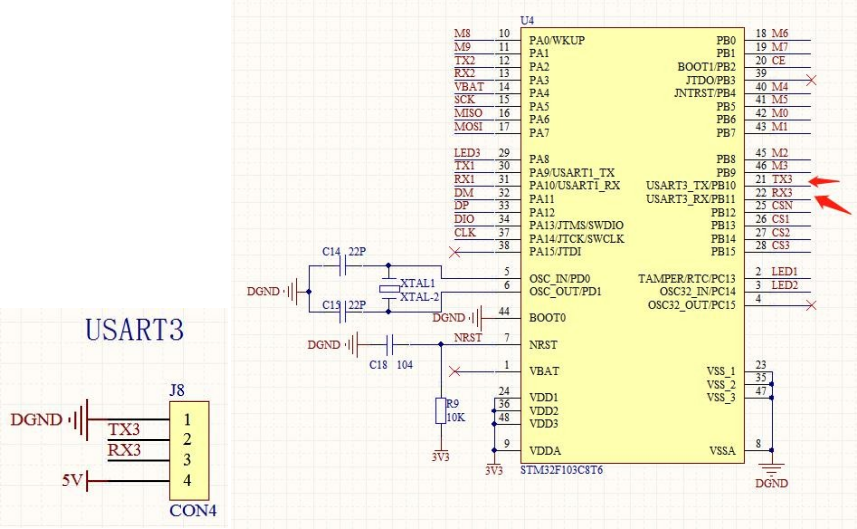The width and height of the screenshot is (857, 529).
Task: Click the M0 net label
Action: pyautogui.click(x=780, y=113)
